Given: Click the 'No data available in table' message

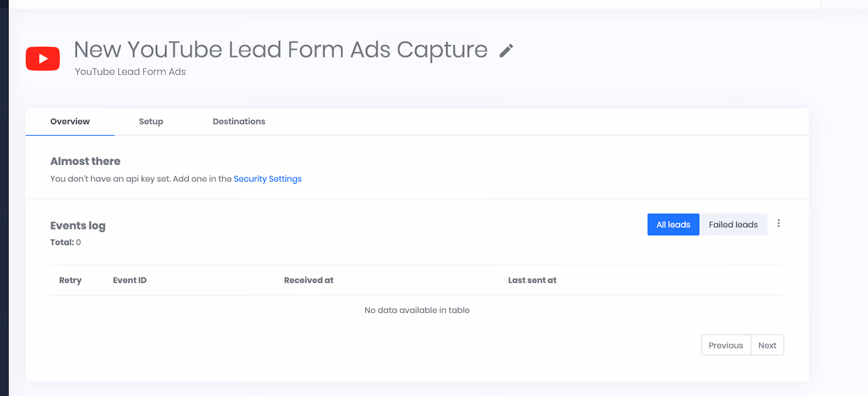Looking at the screenshot, I should [x=417, y=310].
